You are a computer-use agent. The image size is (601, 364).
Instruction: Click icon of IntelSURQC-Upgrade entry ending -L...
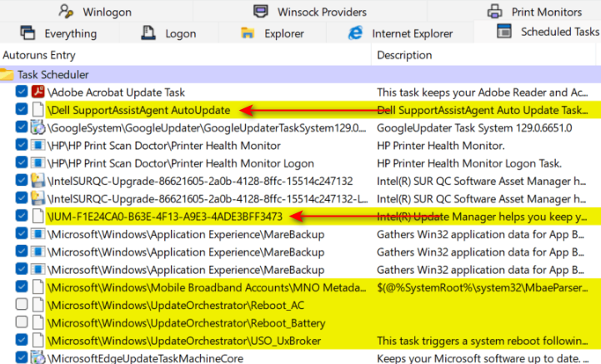(38, 198)
